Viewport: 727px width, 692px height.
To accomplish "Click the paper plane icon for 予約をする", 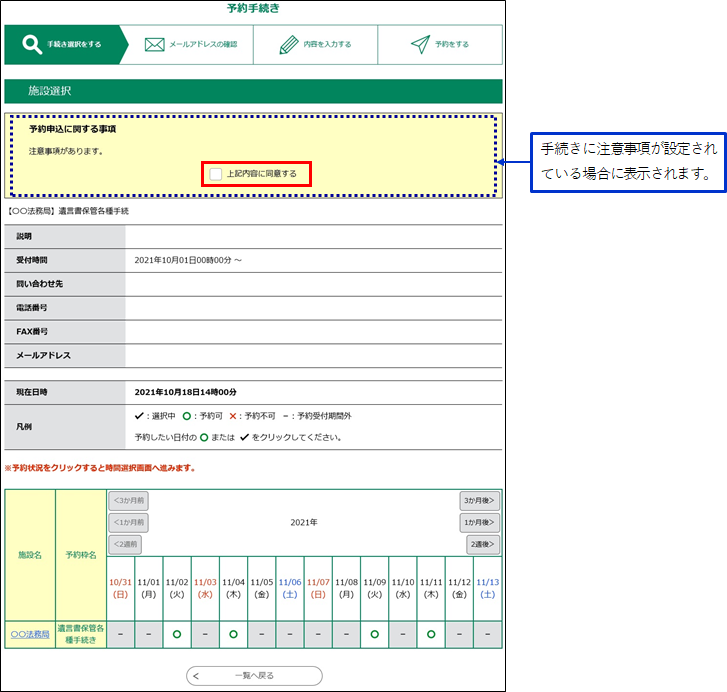I will (420, 45).
